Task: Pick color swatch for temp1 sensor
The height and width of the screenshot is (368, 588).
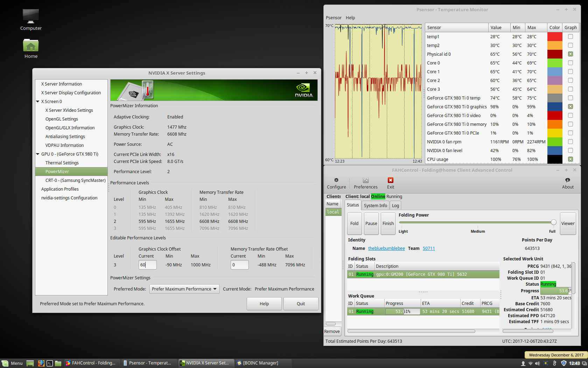Action: 555,36
